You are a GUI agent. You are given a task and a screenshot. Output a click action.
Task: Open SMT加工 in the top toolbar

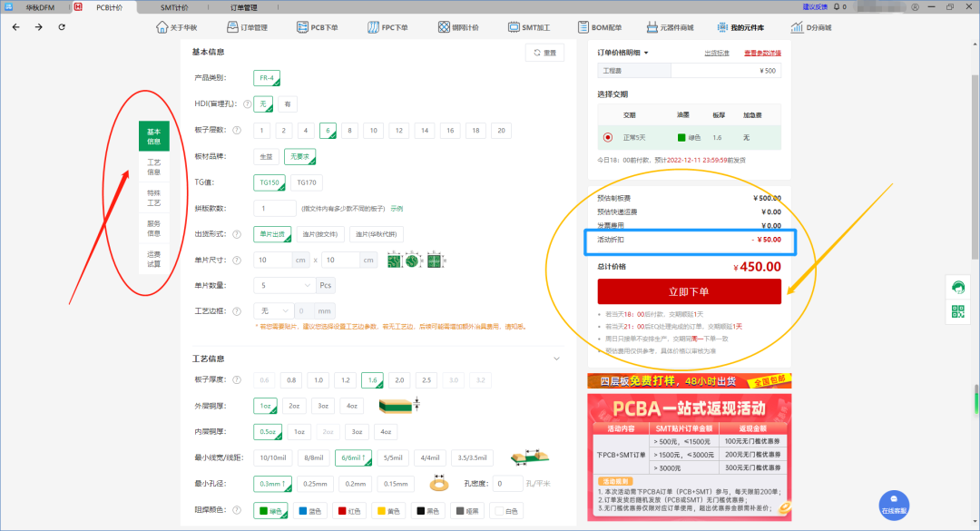click(x=529, y=27)
